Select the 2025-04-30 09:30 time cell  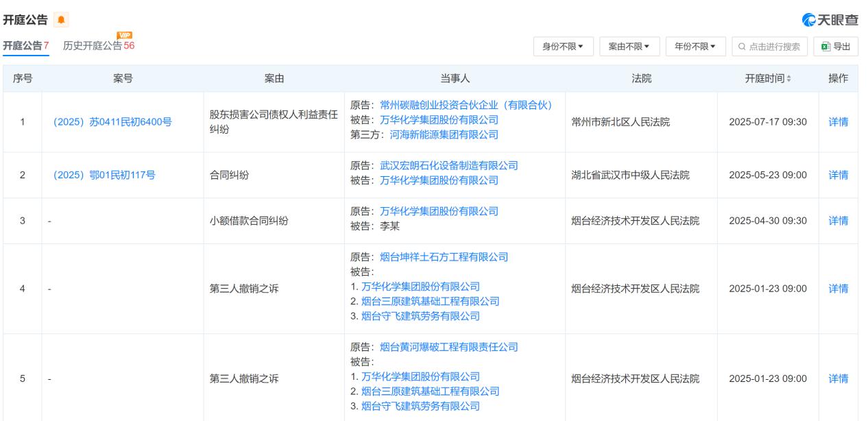[x=768, y=221]
